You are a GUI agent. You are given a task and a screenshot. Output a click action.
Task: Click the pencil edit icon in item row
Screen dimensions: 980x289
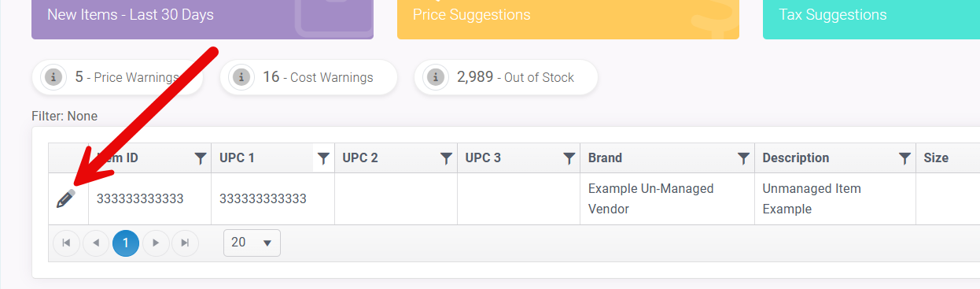[66, 198]
